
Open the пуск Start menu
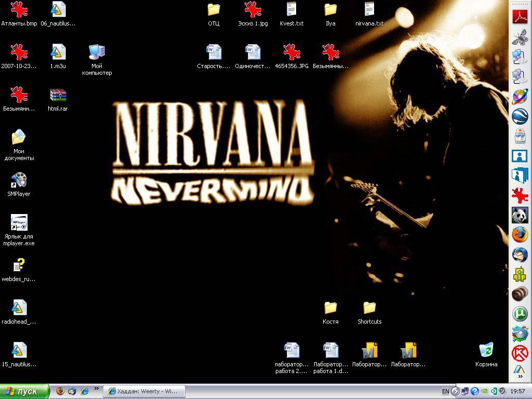point(24,391)
